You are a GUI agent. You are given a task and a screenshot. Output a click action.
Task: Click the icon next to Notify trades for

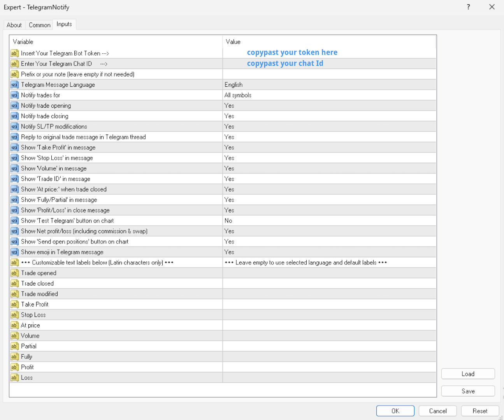click(14, 95)
